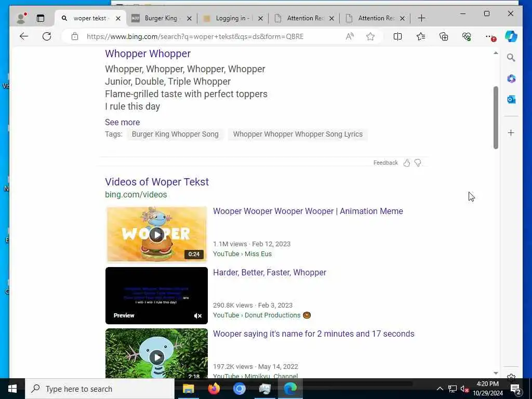Open a new tab with plus button
Viewport: 532px width, 399px height.
(x=421, y=18)
